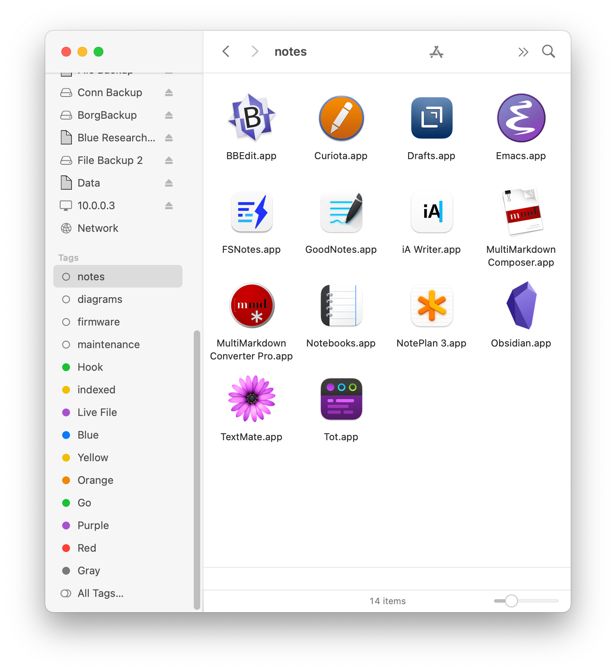Screen dimensions: 616x672
Task: Click the Tot.app icon
Action: coord(341,399)
